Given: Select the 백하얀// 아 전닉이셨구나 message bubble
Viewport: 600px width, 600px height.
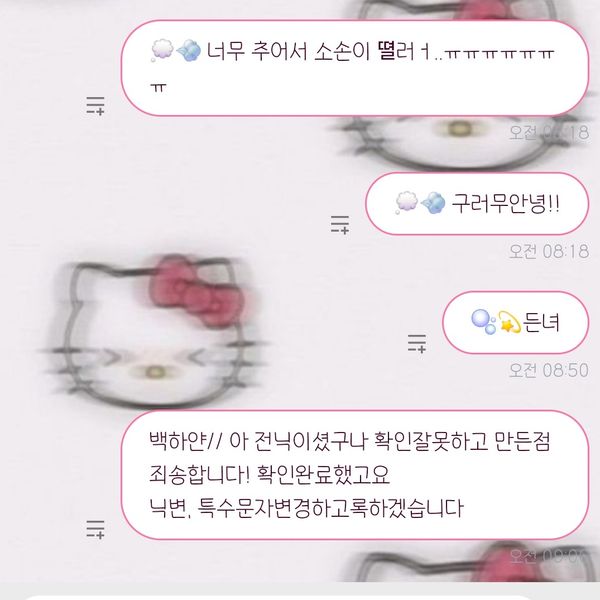Looking at the screenshot, I should pyautogui.click(x=355, y=475).
